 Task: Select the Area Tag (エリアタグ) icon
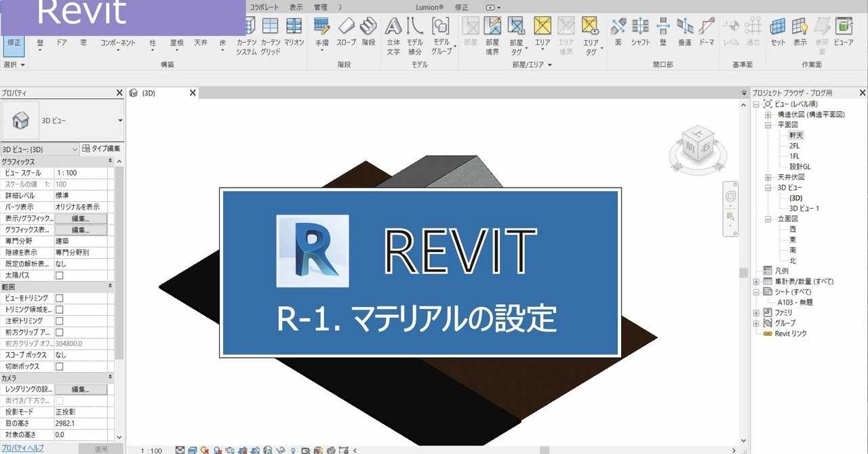[x=591, y=26]
